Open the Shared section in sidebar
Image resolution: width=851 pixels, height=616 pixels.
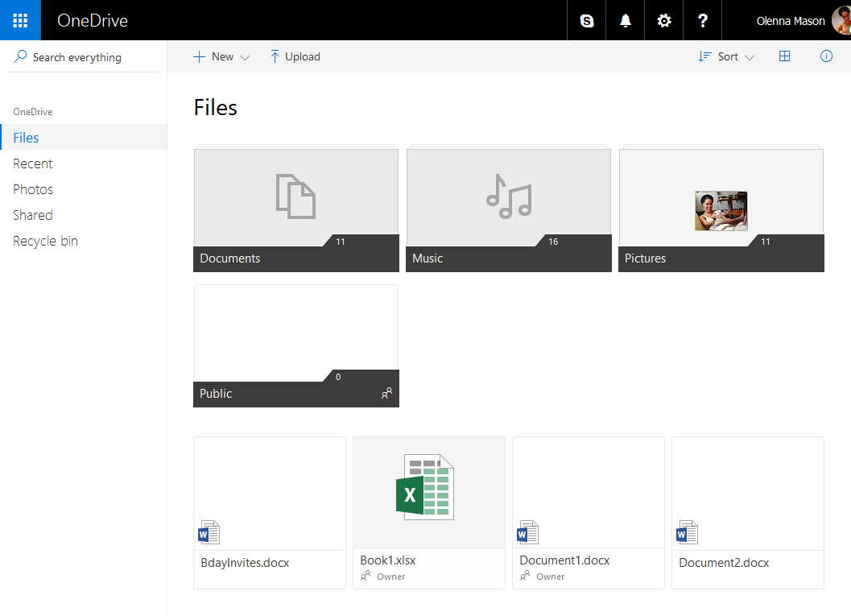pos(33,215)
